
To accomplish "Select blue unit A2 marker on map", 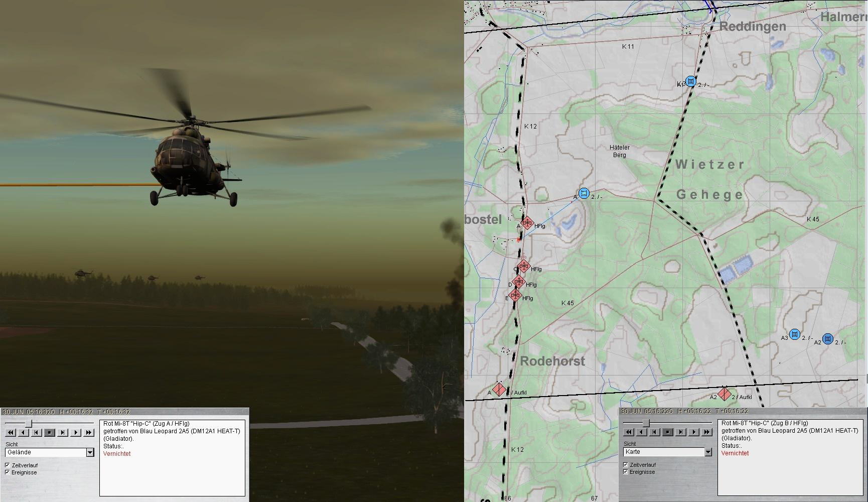I will [x=828, y=339].
